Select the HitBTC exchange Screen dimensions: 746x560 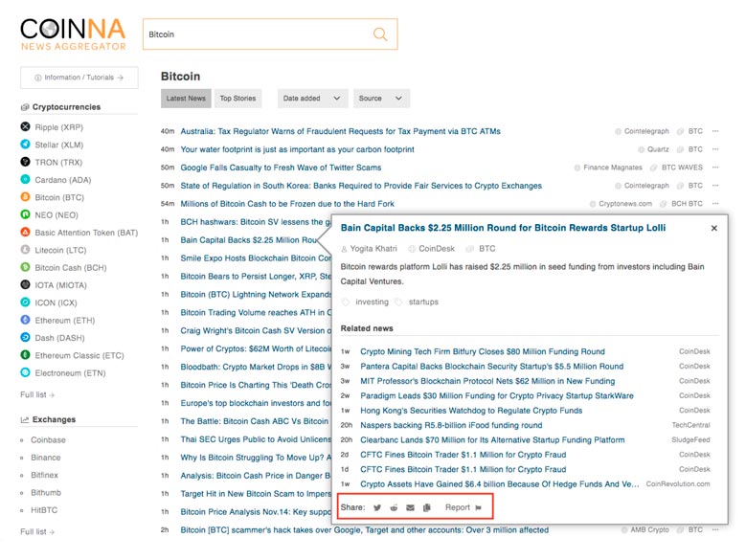pos(44,510)
